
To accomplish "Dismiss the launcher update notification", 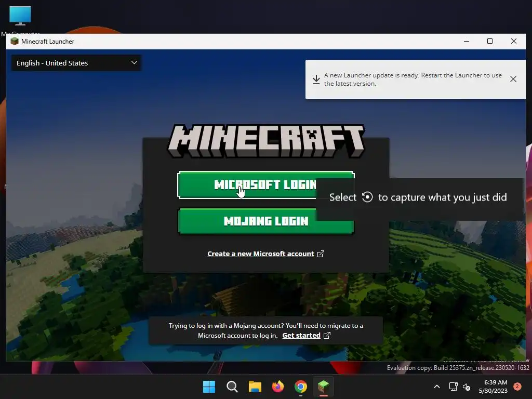I will (x=513, y=79).
